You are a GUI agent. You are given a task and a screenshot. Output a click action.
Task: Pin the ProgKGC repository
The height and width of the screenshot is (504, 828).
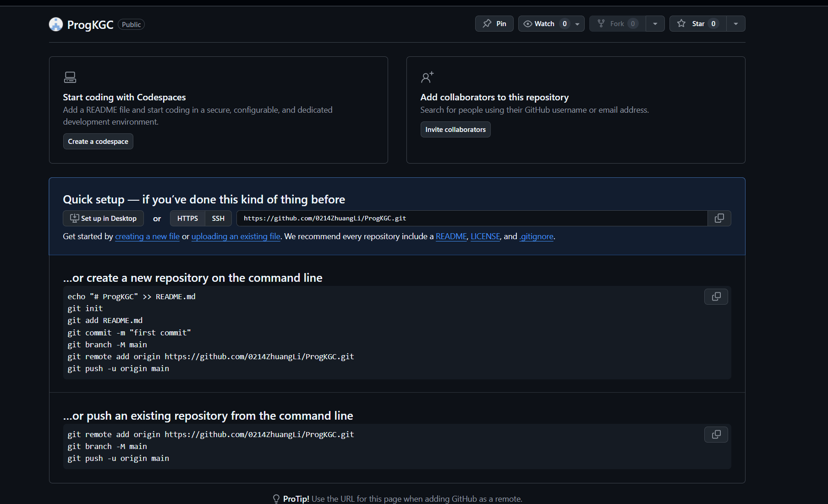494,24
